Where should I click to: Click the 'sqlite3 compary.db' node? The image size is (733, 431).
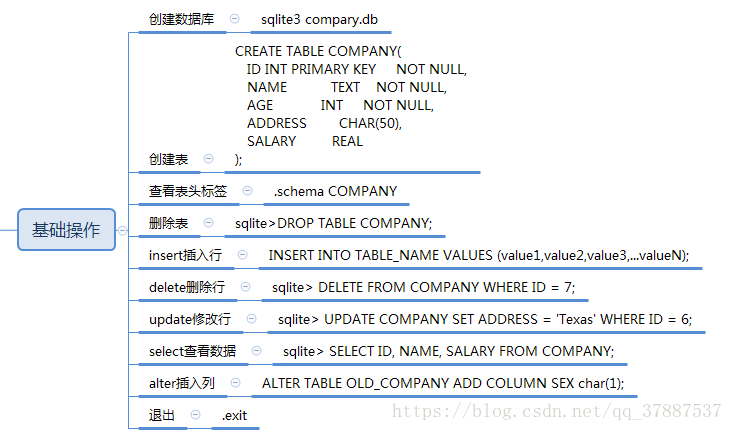pos(319,20)
